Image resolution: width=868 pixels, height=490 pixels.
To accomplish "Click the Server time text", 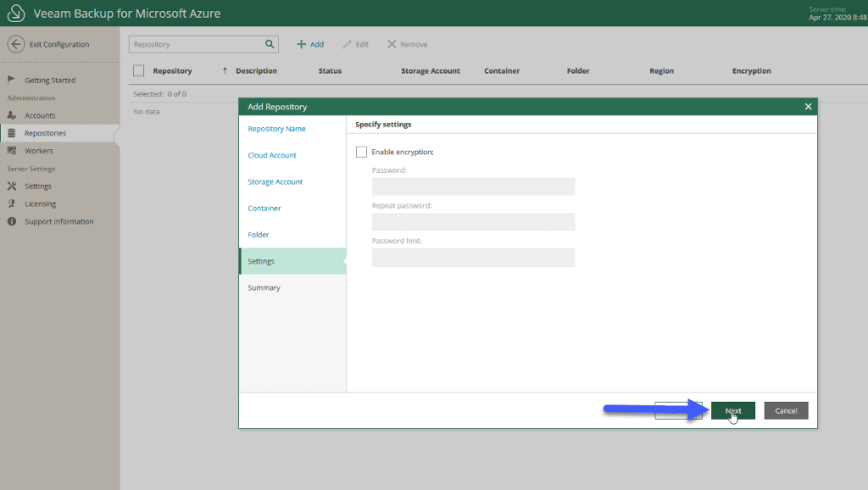I will [x=837, y=14].
